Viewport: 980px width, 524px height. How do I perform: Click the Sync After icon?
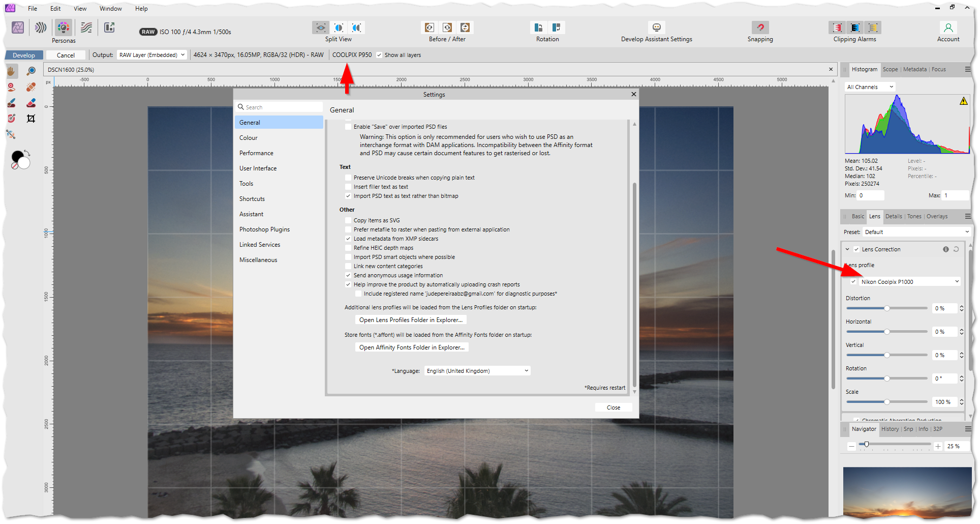[447, 27]
